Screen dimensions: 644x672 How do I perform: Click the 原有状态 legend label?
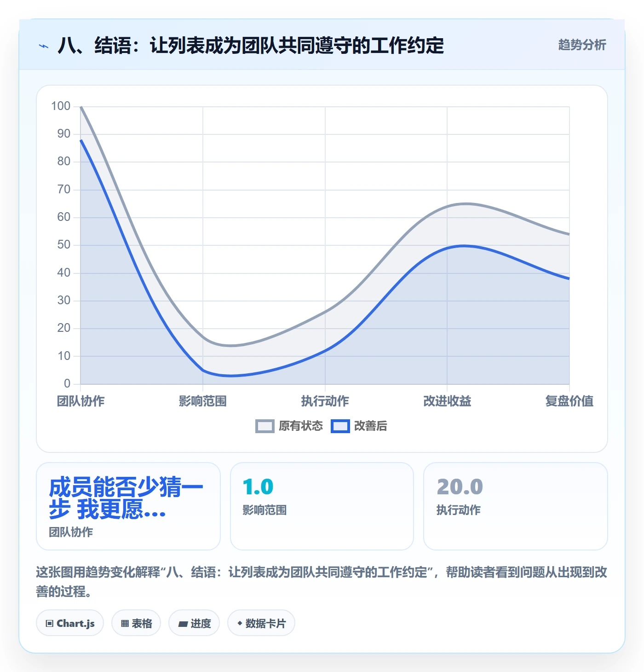pos(301,426)
